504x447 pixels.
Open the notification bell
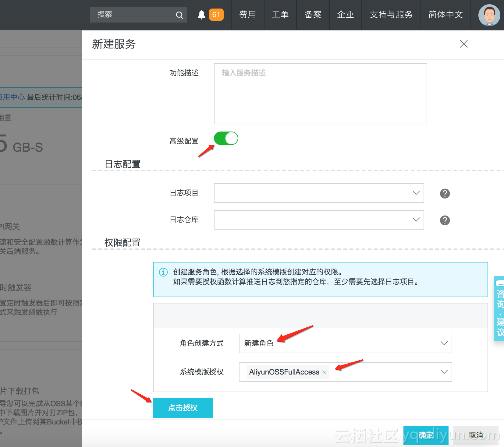201,15
